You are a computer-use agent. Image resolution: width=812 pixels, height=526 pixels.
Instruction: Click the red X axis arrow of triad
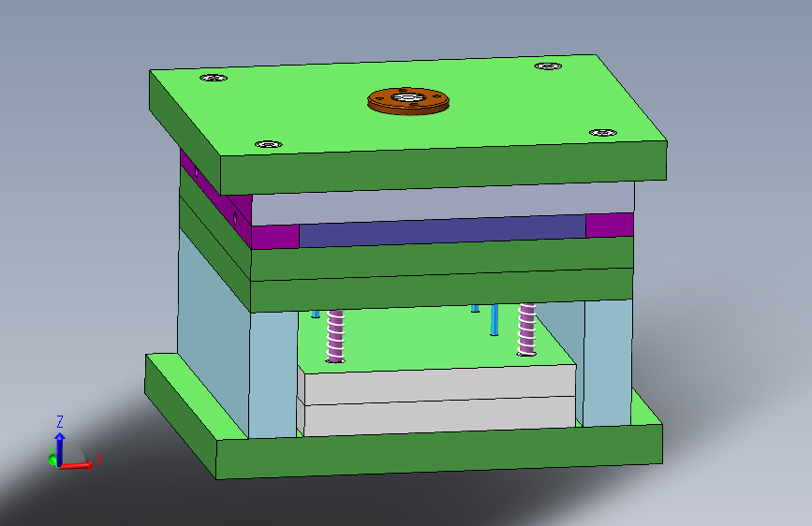(78, 465)
